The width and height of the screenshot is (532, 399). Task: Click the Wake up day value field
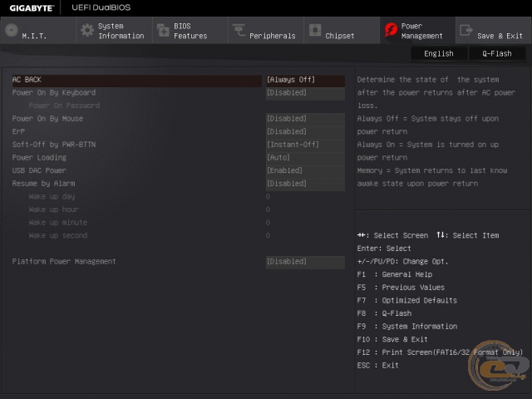268,196
